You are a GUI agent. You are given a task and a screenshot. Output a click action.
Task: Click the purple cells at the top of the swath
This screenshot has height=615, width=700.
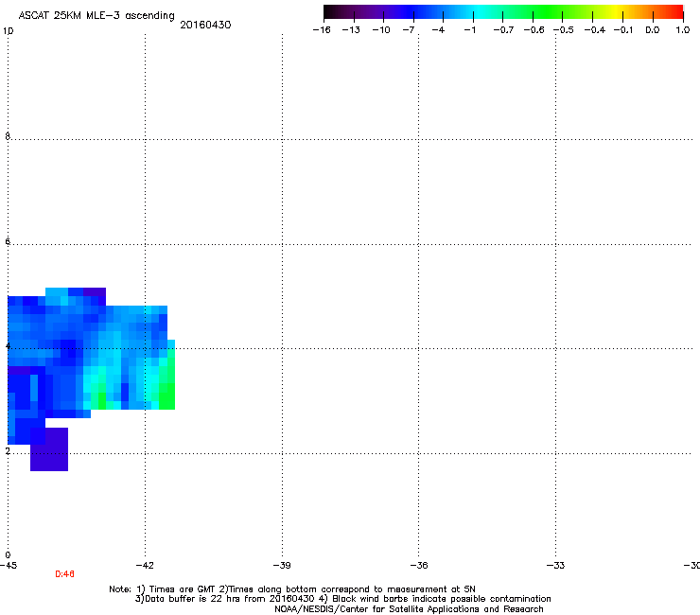[95, 293]
